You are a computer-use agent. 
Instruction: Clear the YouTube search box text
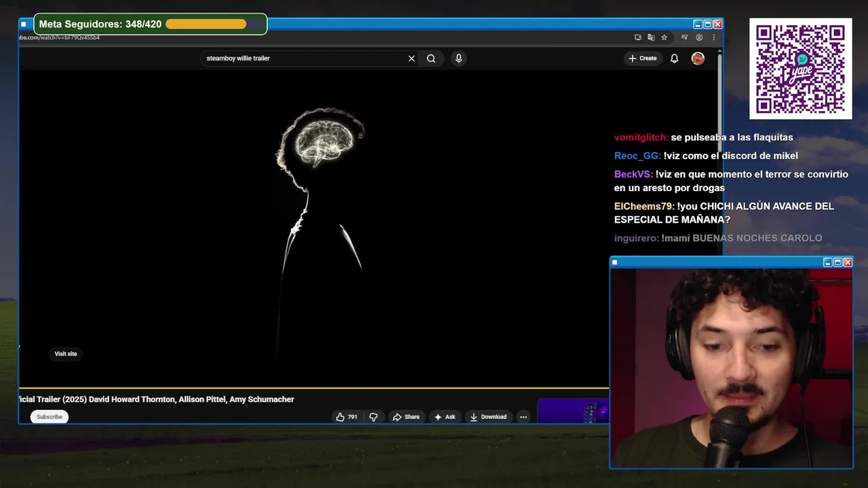pyautogui.click(x=411, y=58)
